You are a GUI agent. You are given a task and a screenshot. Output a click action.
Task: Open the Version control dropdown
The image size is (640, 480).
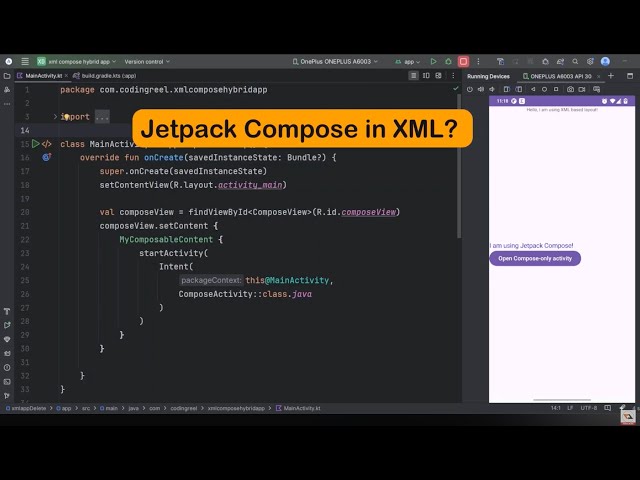point(147,62)
